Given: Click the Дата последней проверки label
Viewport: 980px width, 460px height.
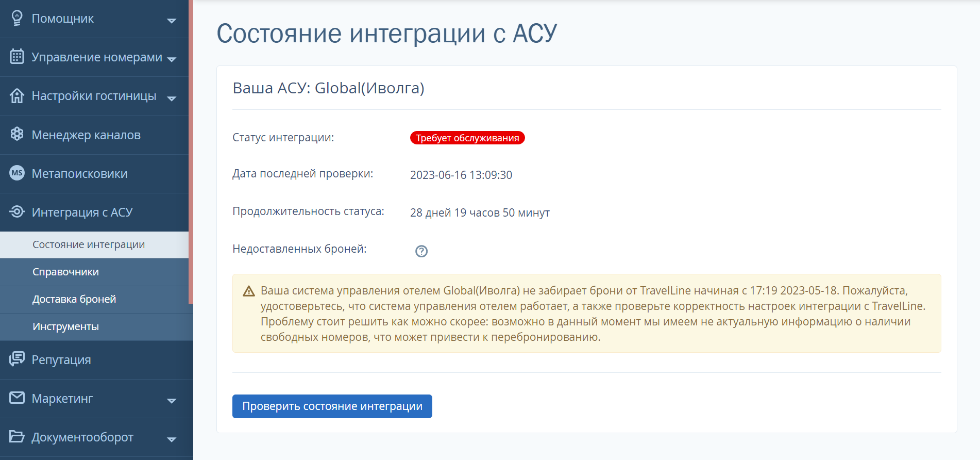Looking at the screenshot, I should click(303, 174).
